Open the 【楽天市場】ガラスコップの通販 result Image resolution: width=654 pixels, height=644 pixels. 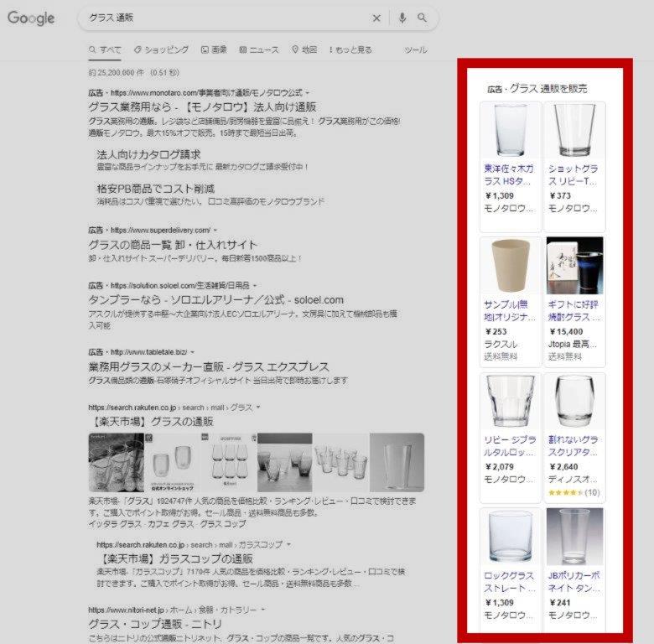[x=174, y=559]
